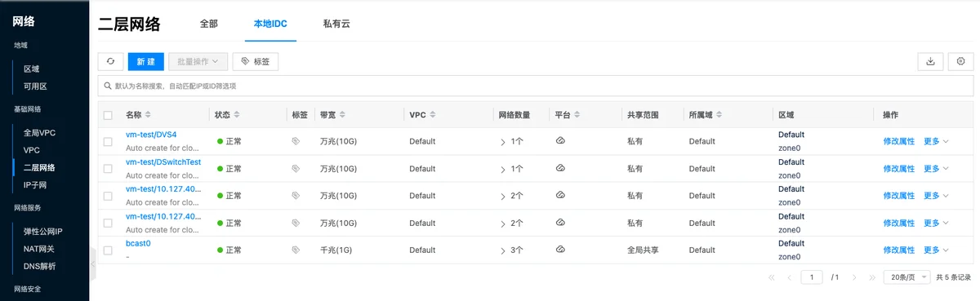Check the vm-test/DVS4 row checkbox
Image resolution: width=980 pixels, height=301 pixels.
(x=108, y=141)
